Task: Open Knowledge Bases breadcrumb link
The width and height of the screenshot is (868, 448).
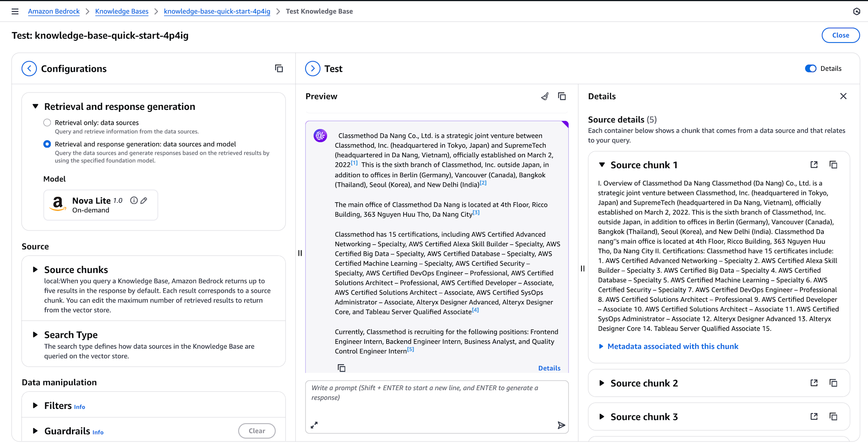Action: 122,11
